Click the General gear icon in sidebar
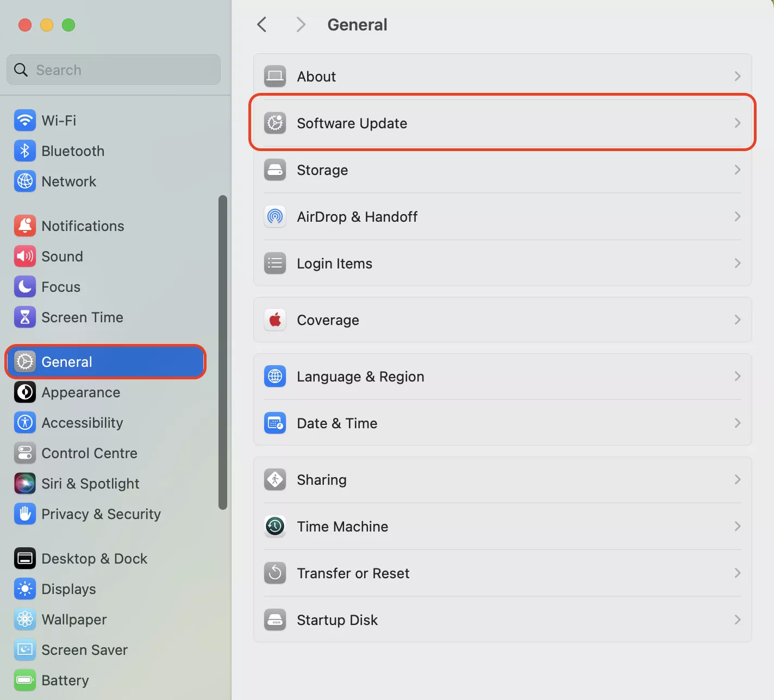This screenshot has height=700, width=774. coord(25,361)
